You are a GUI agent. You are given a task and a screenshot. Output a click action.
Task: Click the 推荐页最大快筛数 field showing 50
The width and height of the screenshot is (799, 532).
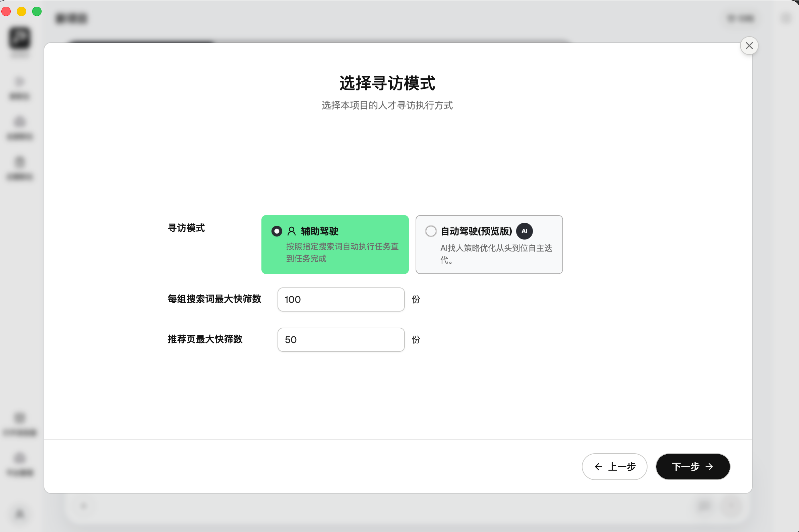(x=341, y=340)
